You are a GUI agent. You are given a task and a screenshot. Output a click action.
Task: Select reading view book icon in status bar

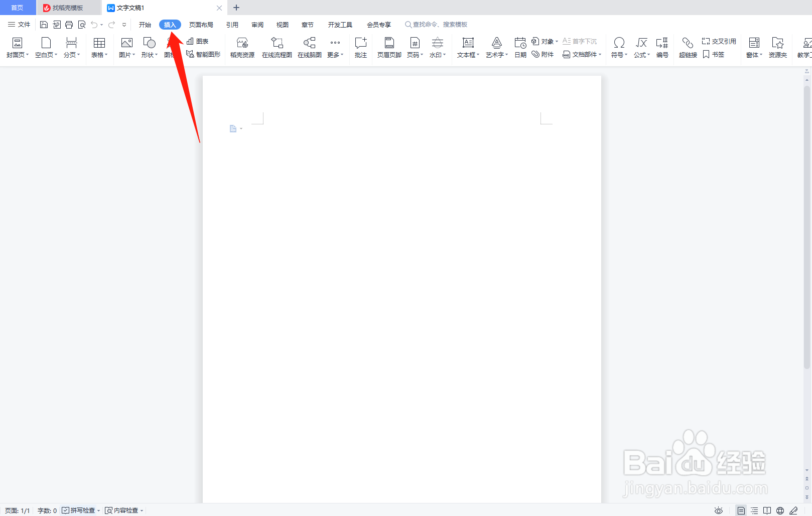click(x=767, y=510)
